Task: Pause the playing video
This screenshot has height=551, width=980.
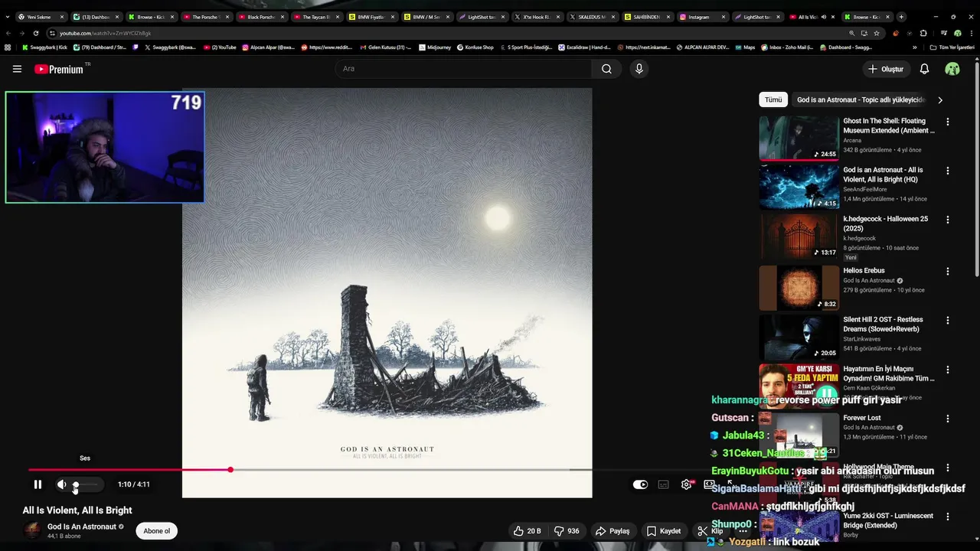Action: [x=38, y=484]
